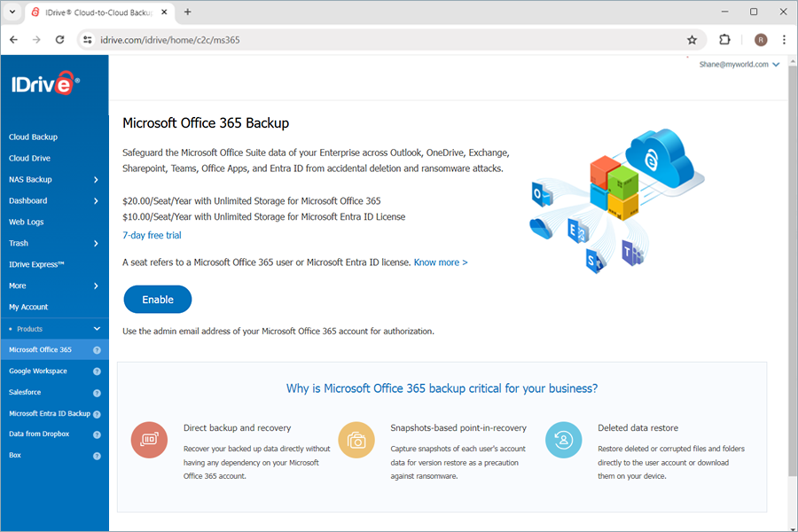Click the page vertical scrollbar

(x=793, y=270)
